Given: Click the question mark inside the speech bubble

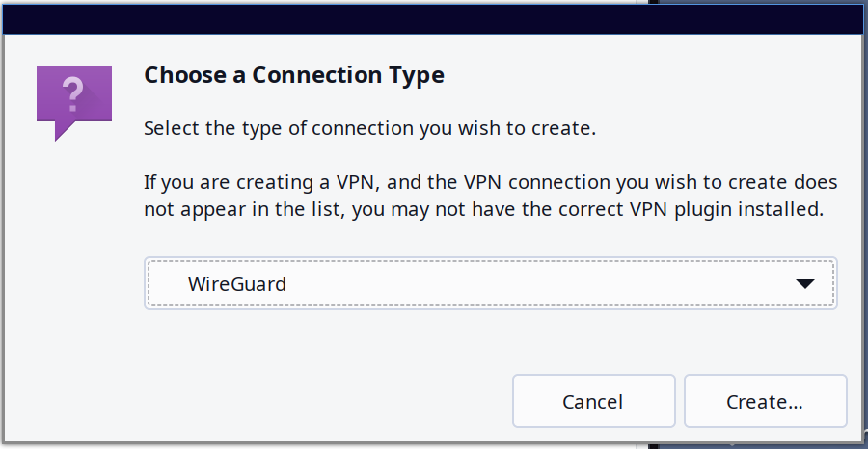Looking at the screenshot, I should coord(73,93).
